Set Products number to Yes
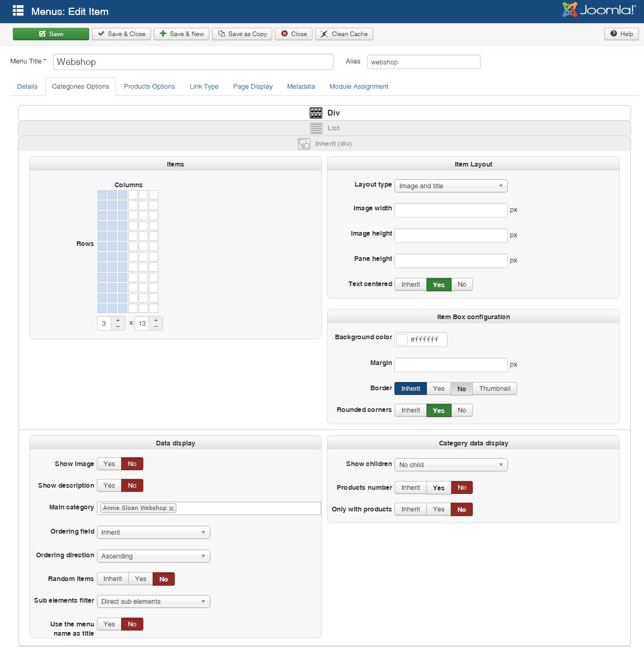The image size is (644, 664). coord(439,488)
